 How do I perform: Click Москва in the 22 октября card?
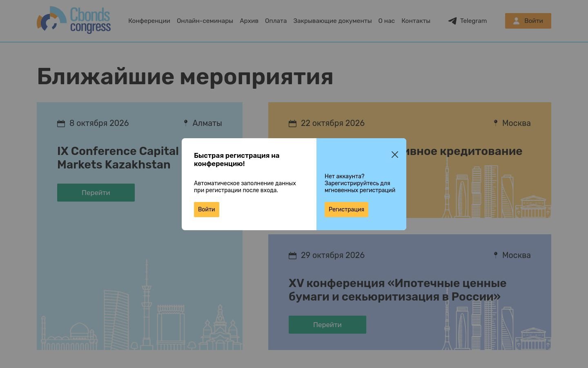[x=517, y=123]
